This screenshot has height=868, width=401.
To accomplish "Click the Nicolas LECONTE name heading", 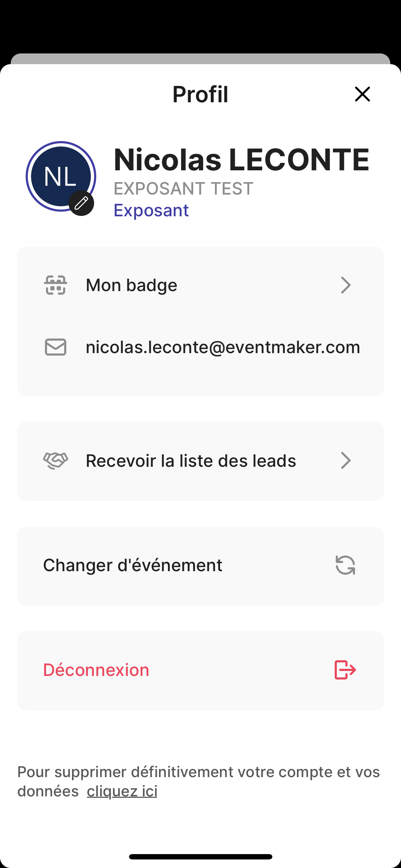I will (x=241, y=160).
